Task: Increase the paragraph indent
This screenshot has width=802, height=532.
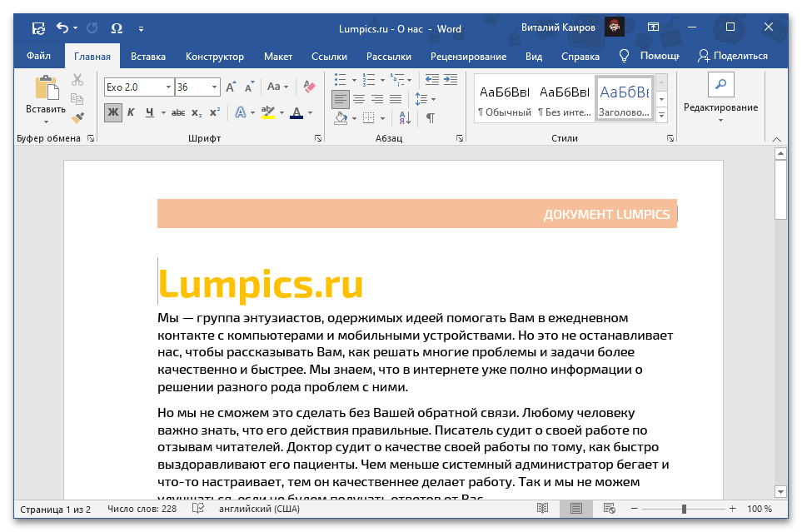Action: 451,80
